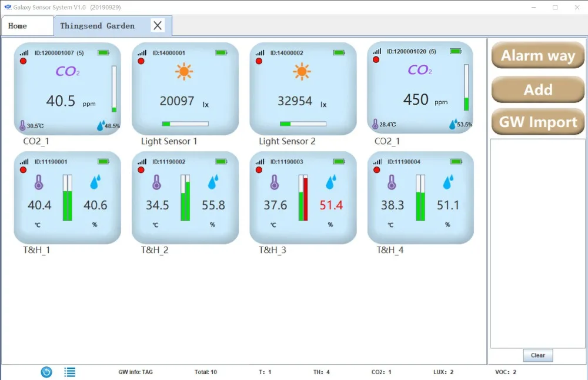Click the thermometer icon on T&H_2 card
This screenshot has width=588, height=380.
[156, 182]
